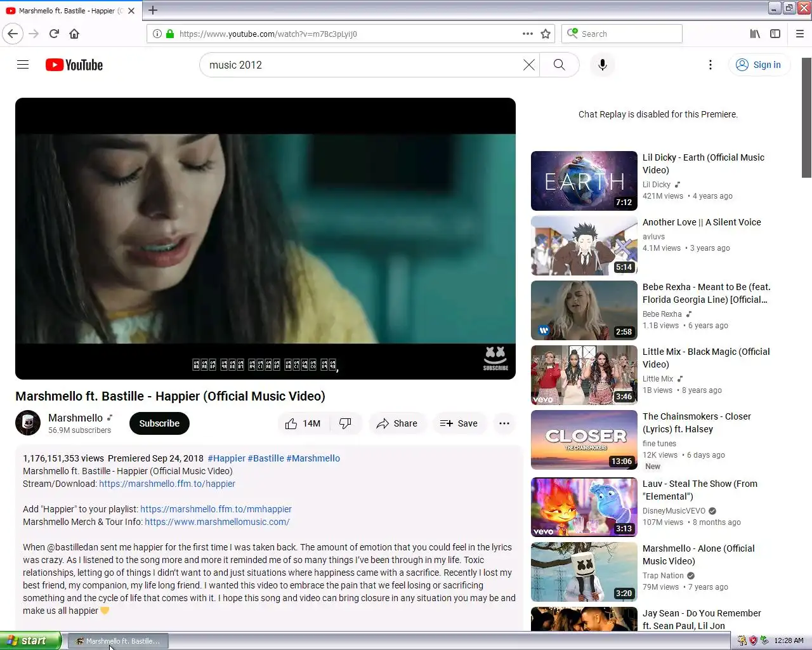Open Chainsmokers Closer thumbnail
The width and height of the screenshot is (812, 650).
coord(584,440)
